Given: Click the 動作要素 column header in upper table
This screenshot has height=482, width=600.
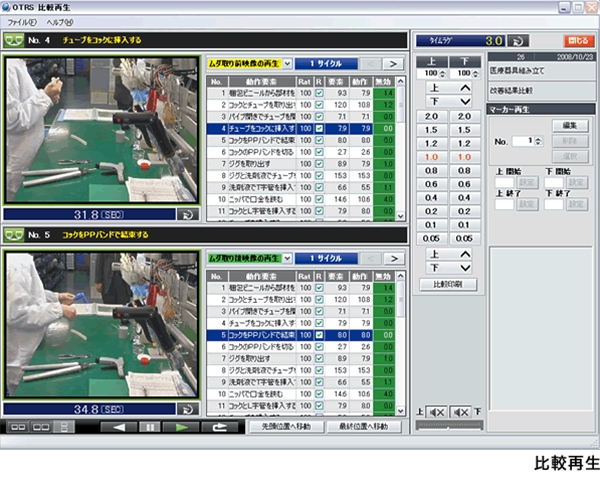Looking at the screenshot, I should pyautogui.click(x=262, y=82).
